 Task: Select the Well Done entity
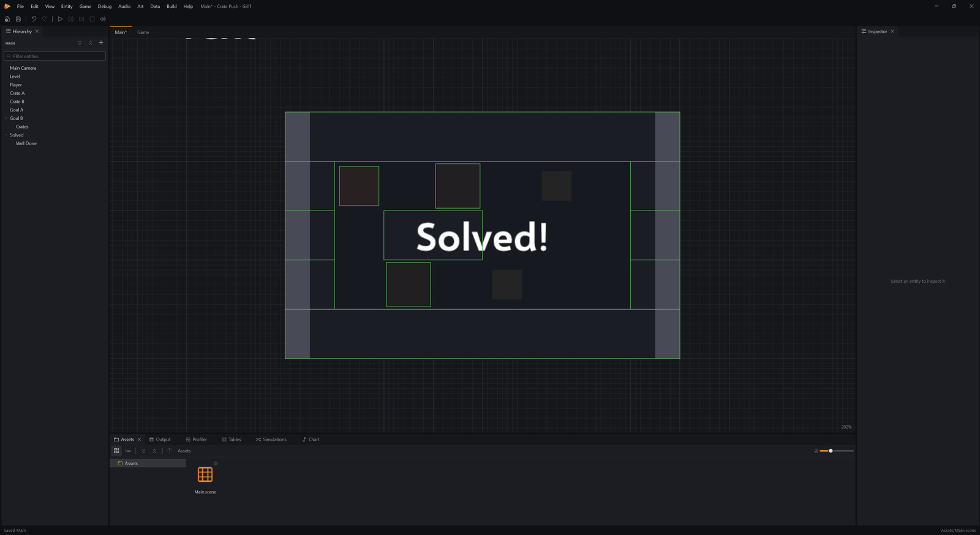tap(26, 144)
